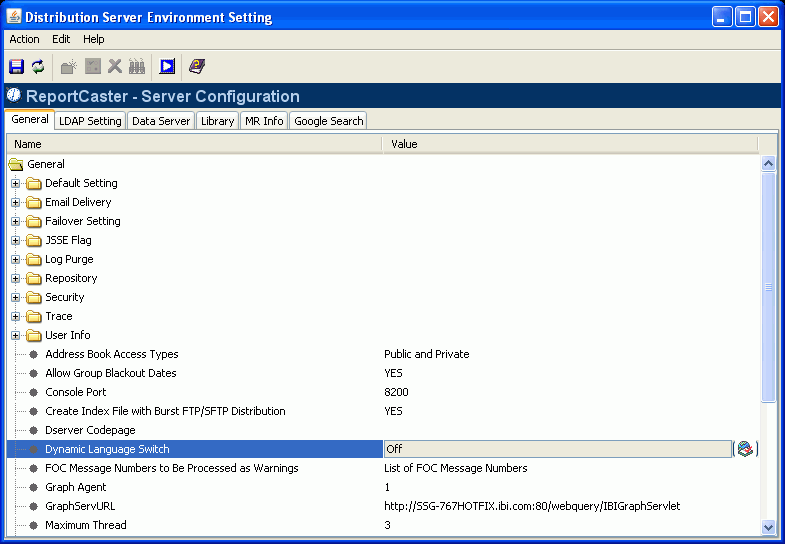Screen dimensions: 785x544
Task: Select the GraphServURL row
Action: coord(383,506)
